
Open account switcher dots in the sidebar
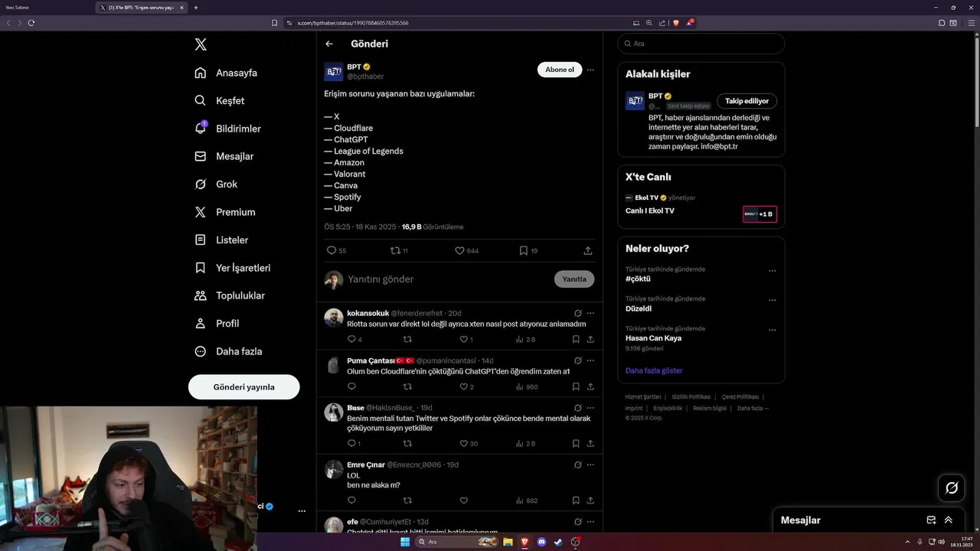(302, 511)
